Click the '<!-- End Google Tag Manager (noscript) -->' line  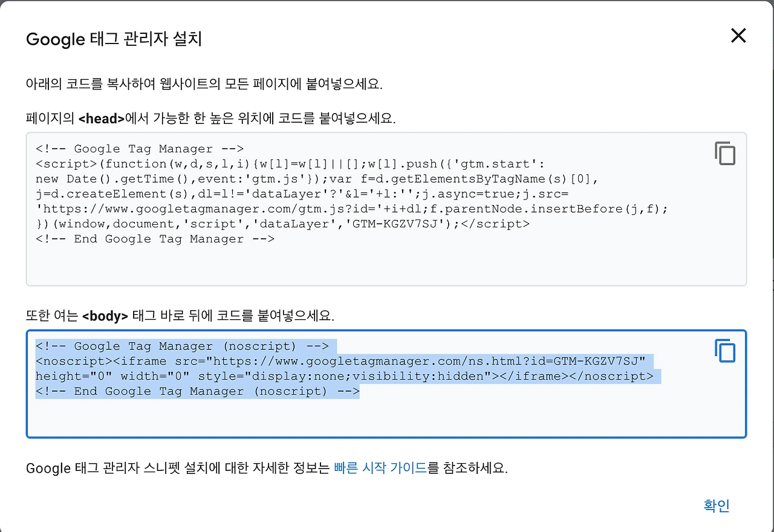click(198, 391)
